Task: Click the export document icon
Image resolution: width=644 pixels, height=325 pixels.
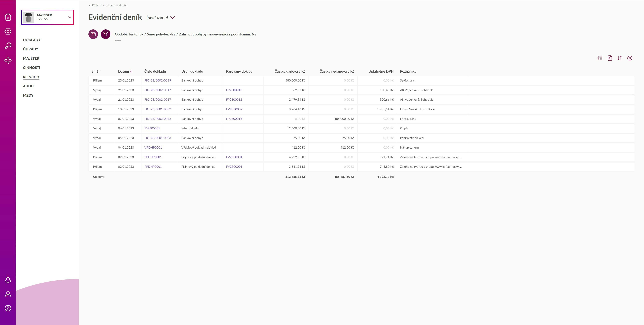Action: coord(609,58)
